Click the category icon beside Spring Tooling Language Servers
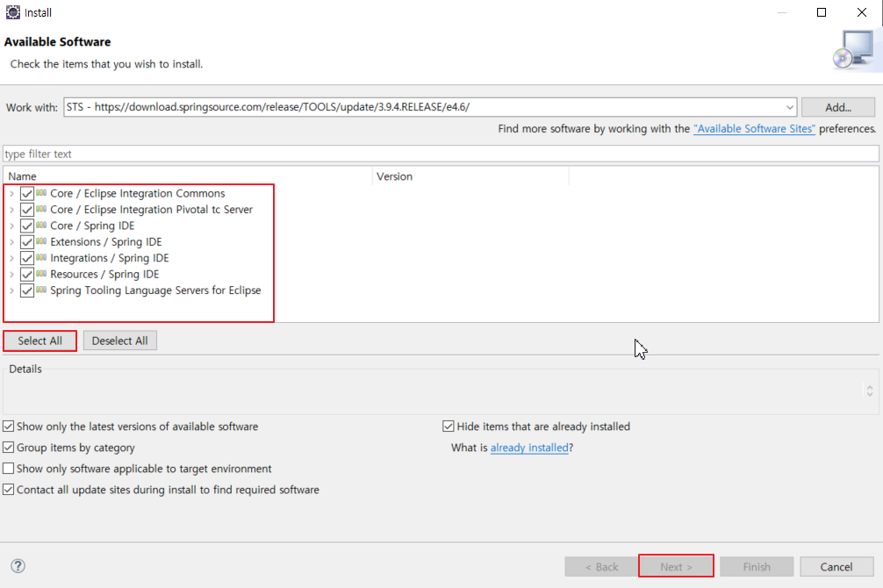883x588 pixels. [41, 290]
